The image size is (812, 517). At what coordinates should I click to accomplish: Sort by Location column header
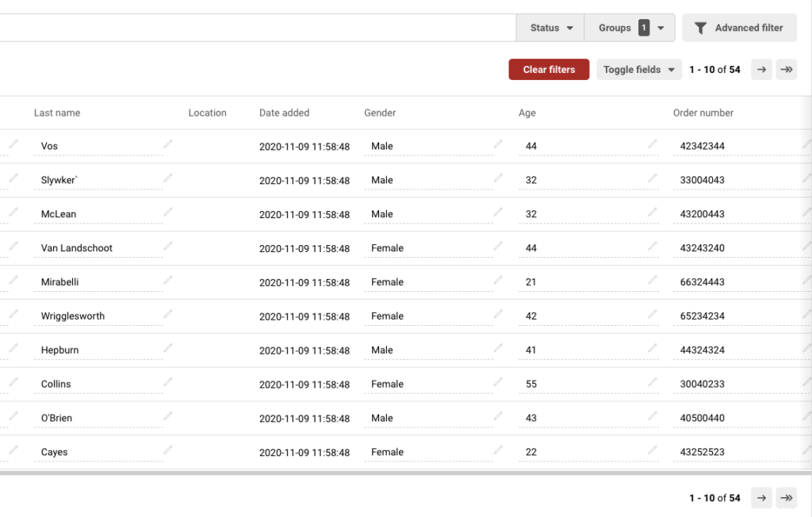pyautogui.click(x=207, y=113)
